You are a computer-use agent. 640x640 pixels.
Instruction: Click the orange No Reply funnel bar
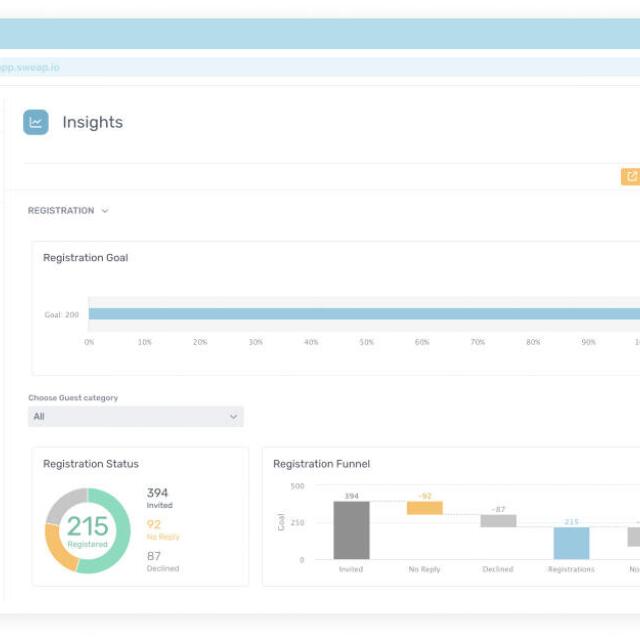pyautogui.click(x=424, y=508)
